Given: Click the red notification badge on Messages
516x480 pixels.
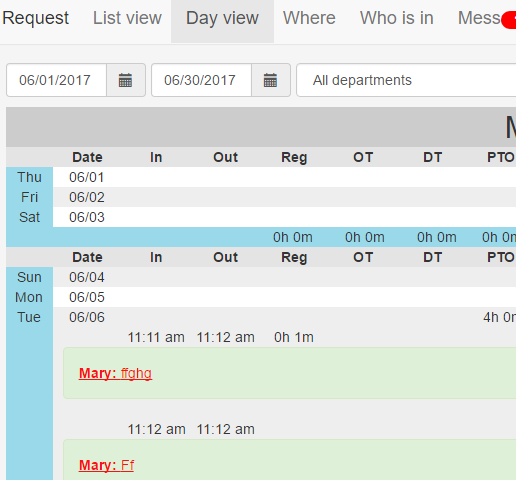Looking at the screenshot, I should click(509, 20).
